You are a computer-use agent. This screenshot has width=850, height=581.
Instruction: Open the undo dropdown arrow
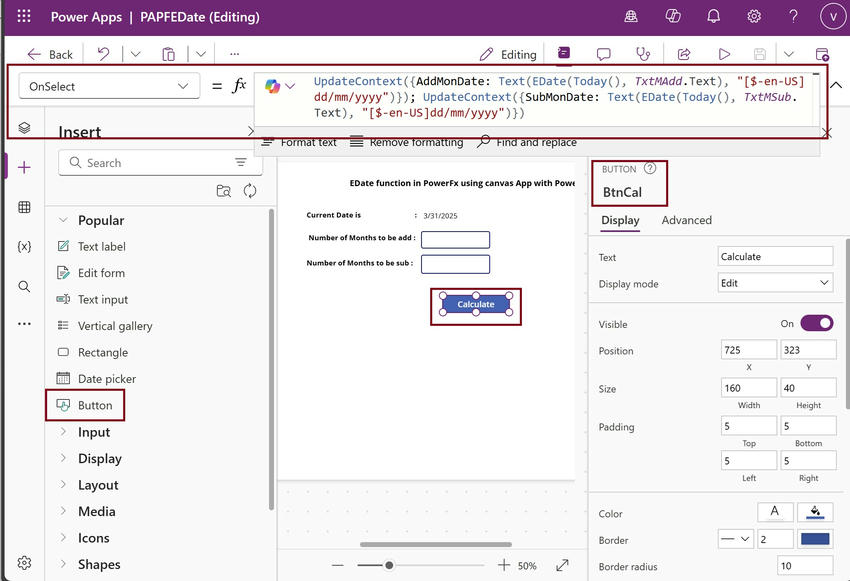[x=136, y=54]
